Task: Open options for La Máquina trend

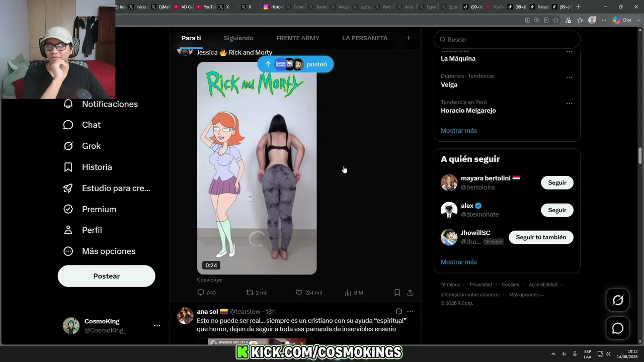Action: coord(570,51)
